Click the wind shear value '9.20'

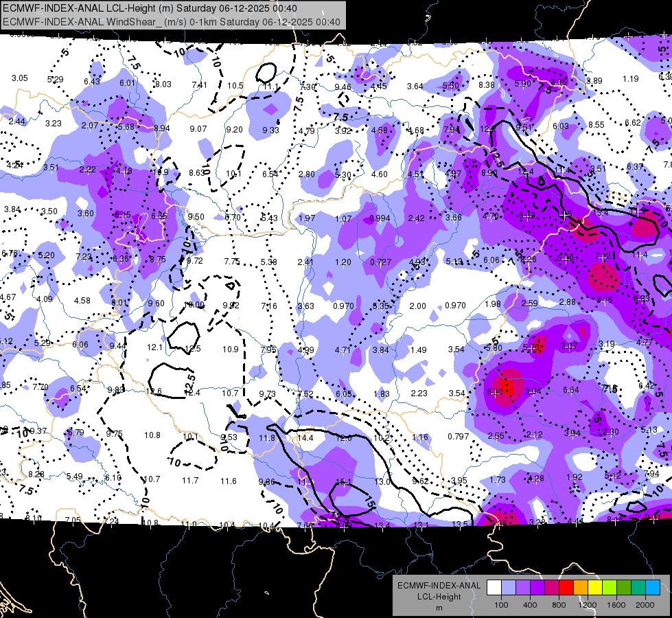point(235,130)
